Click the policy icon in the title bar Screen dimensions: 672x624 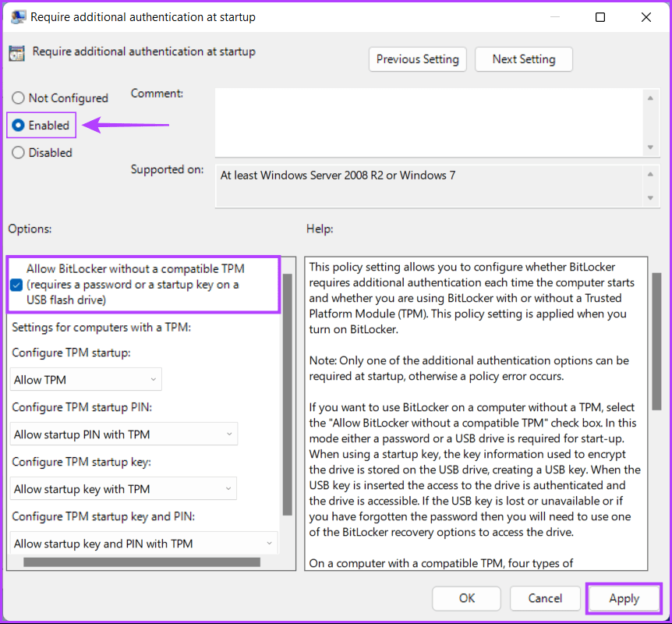[x=18, y=16]
